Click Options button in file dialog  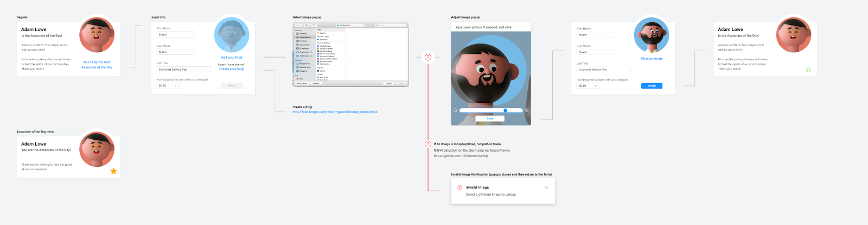(316, 83)
